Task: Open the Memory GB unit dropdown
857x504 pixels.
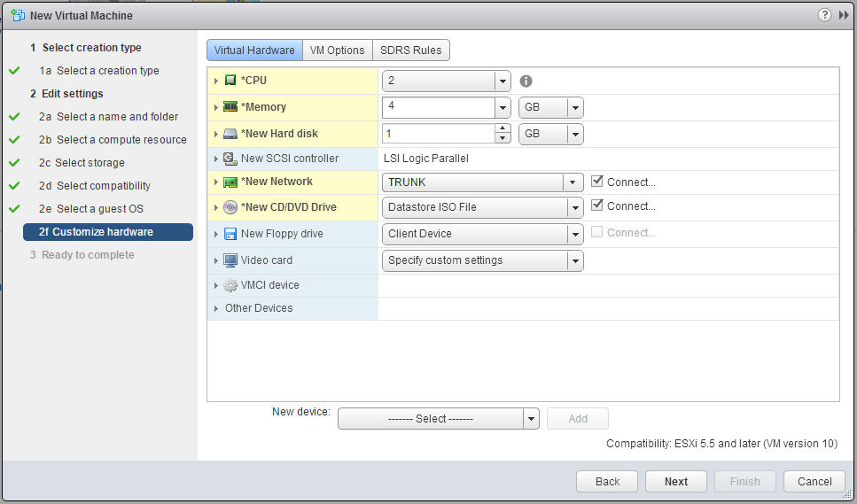Action: 575,107
